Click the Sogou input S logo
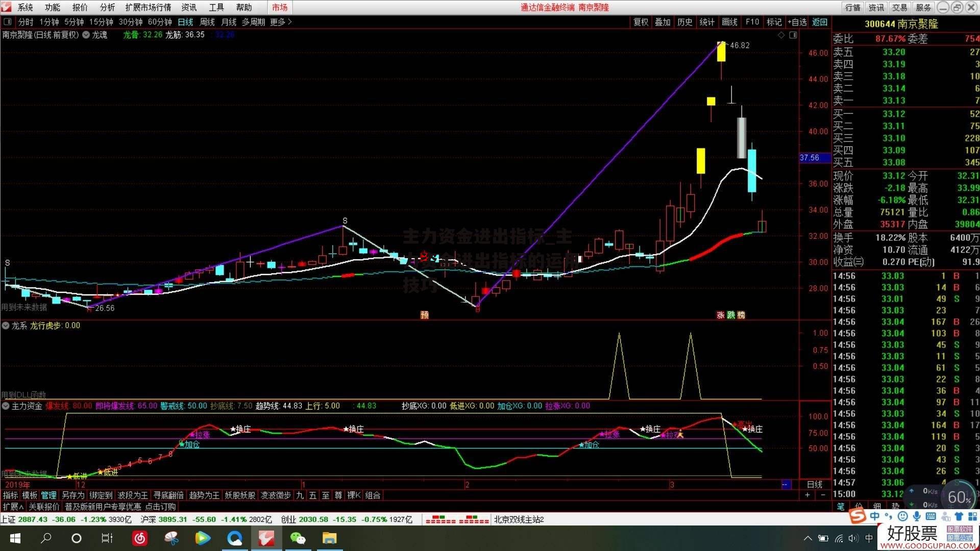This screenshot has width=980, height=551. click(x=857, y=516)
